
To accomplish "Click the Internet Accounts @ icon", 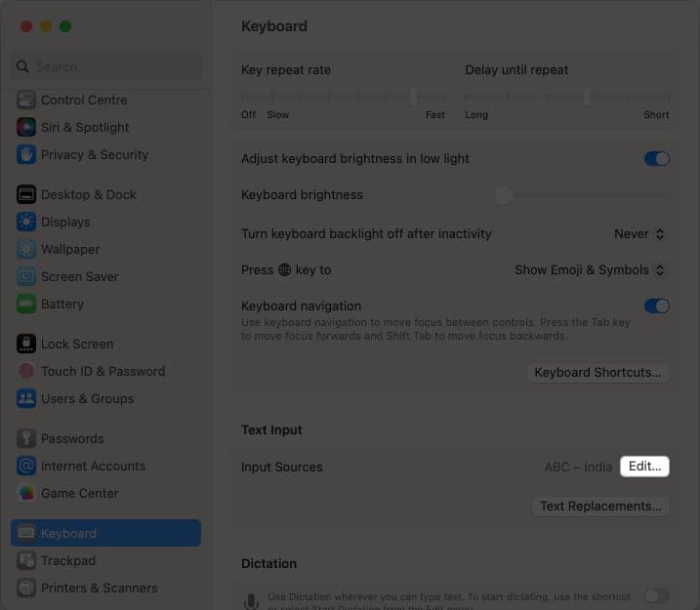I will pyautogui.click(x=26, y=466).
